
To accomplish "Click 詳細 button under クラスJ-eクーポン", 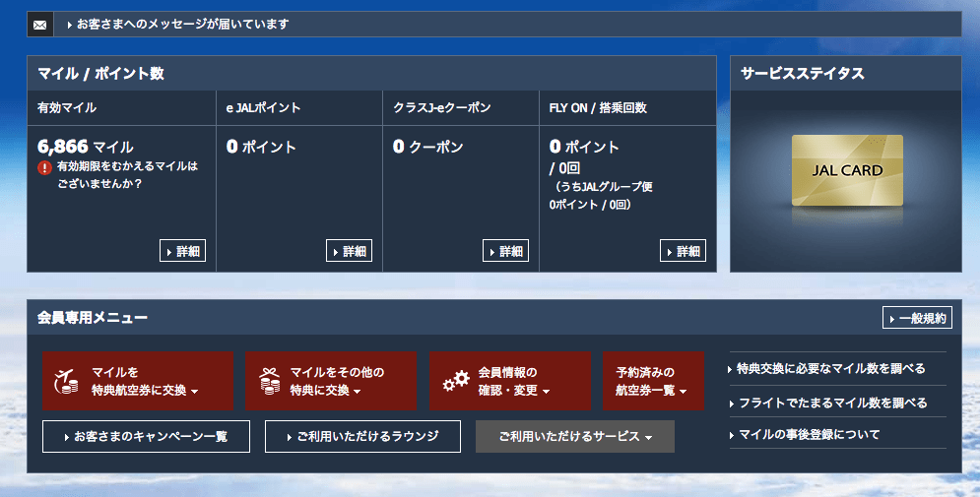I will coord(505,251).
